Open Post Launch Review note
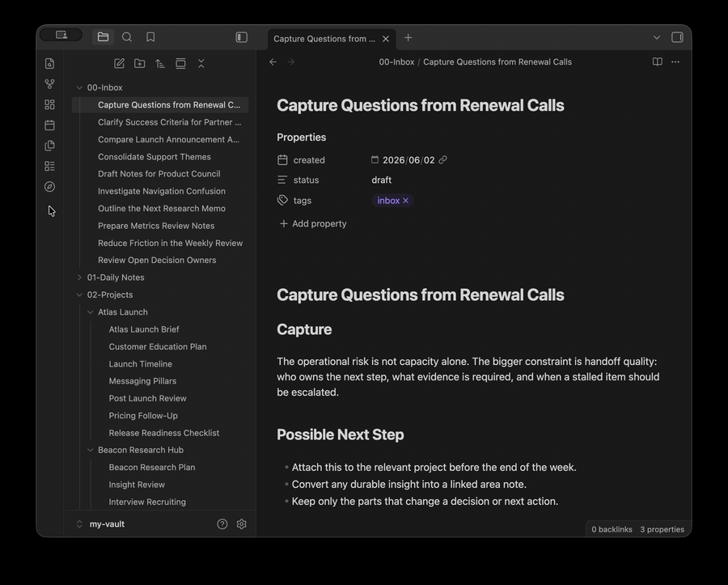This screenshot has height=585, width=728. (148, 398)
